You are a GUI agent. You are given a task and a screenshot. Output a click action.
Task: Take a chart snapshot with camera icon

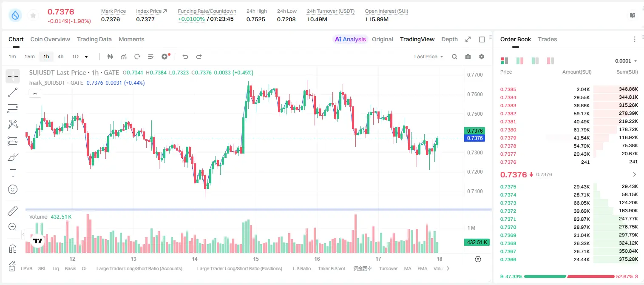(468, 57)
